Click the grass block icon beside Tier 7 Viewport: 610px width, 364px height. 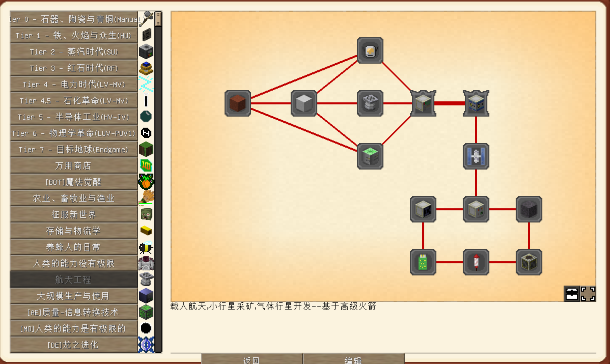tap(146, 149)
